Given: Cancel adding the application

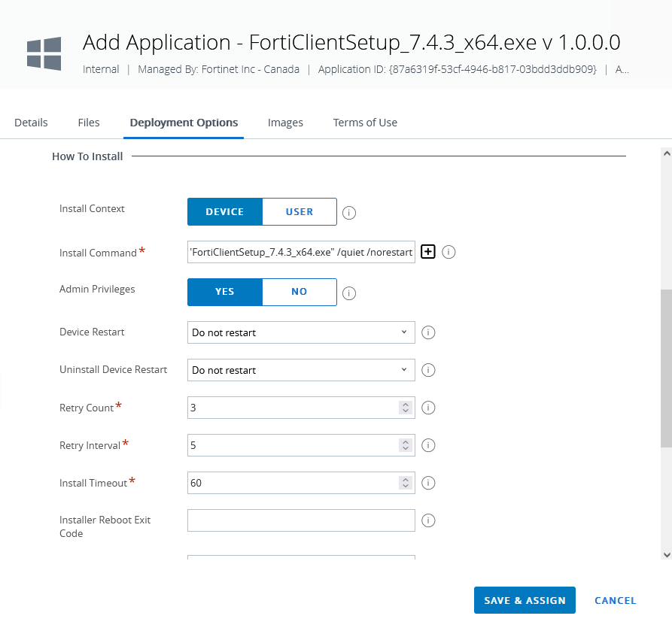Looking at the screenshot, I should [615, 600].
